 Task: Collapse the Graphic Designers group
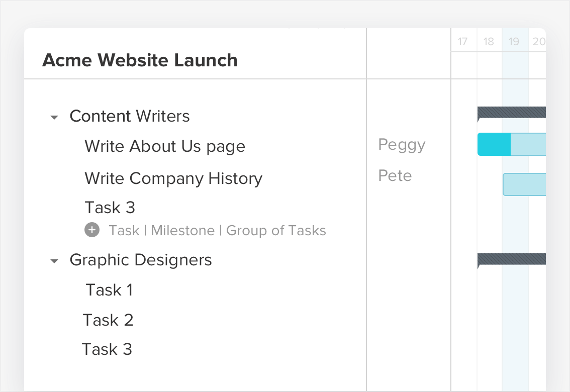54,260
